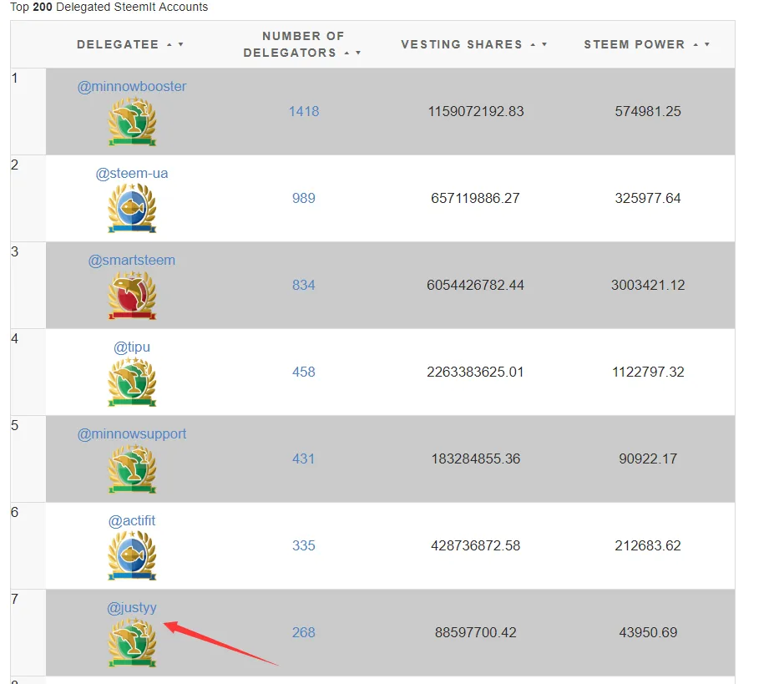
Task: Sort Delegatee column descending arrow
Action: (180, 44)
